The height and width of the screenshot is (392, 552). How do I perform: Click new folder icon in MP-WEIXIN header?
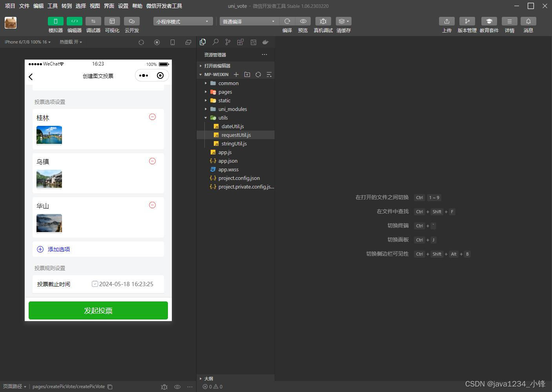(x=247, y=74)
